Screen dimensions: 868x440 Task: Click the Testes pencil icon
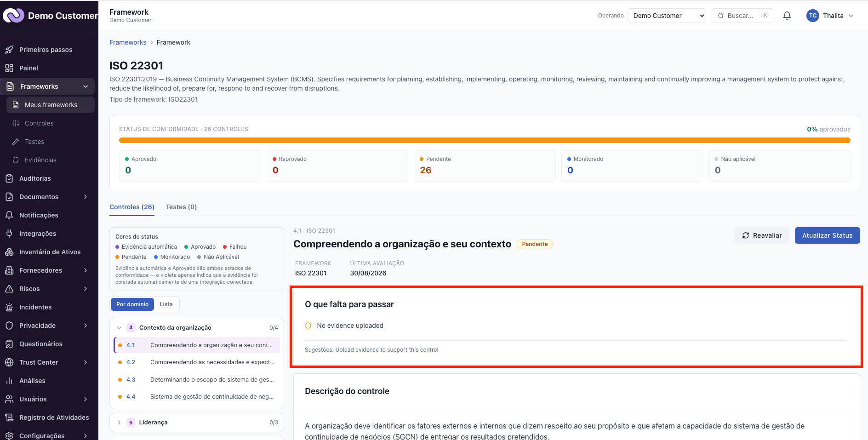coord(16,142)
